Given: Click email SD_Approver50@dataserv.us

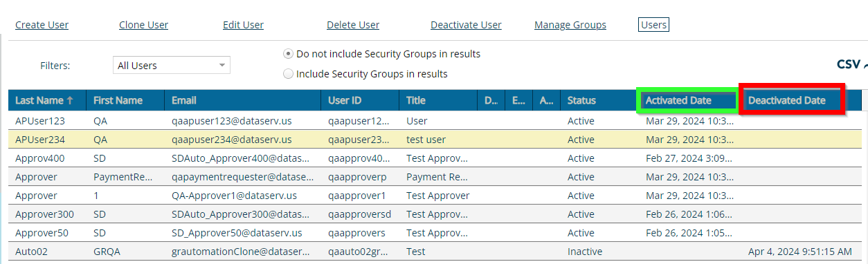Looking at the screenshot, I should pos(237,232).
